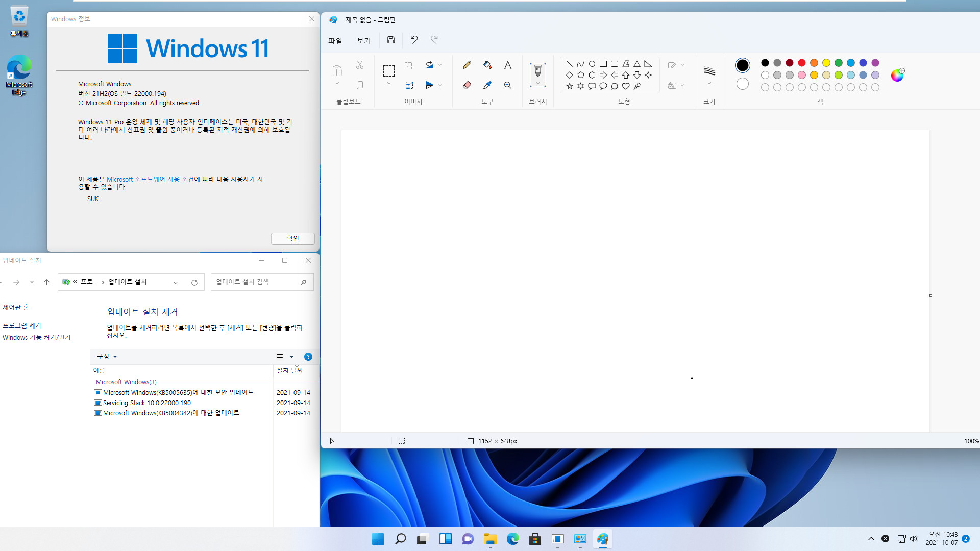Select the Triangle shape

[637, 64]
